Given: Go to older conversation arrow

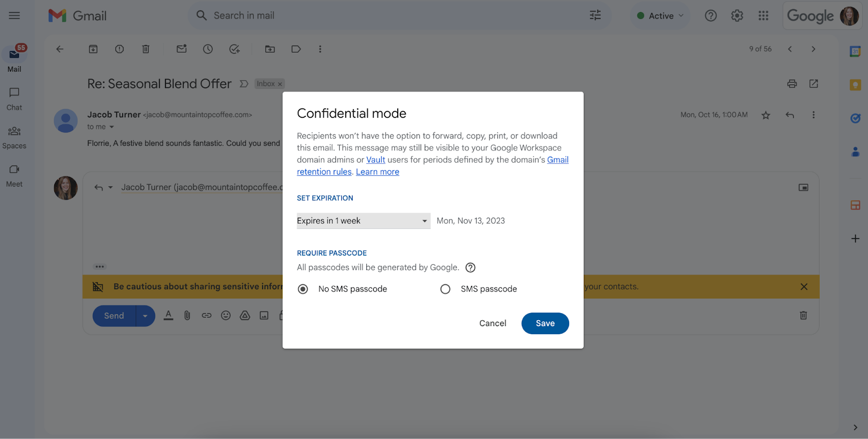Looking at the screenshot, I should (x=813, y=49).
